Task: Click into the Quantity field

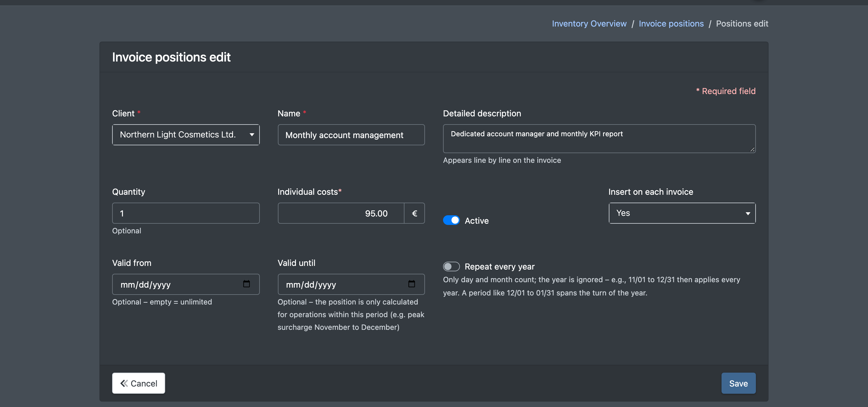Action: [x=186, y=213]
